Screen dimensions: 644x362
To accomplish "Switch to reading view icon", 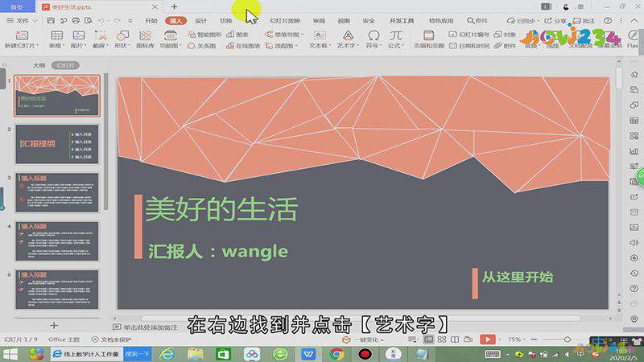I will click(455, 339).
